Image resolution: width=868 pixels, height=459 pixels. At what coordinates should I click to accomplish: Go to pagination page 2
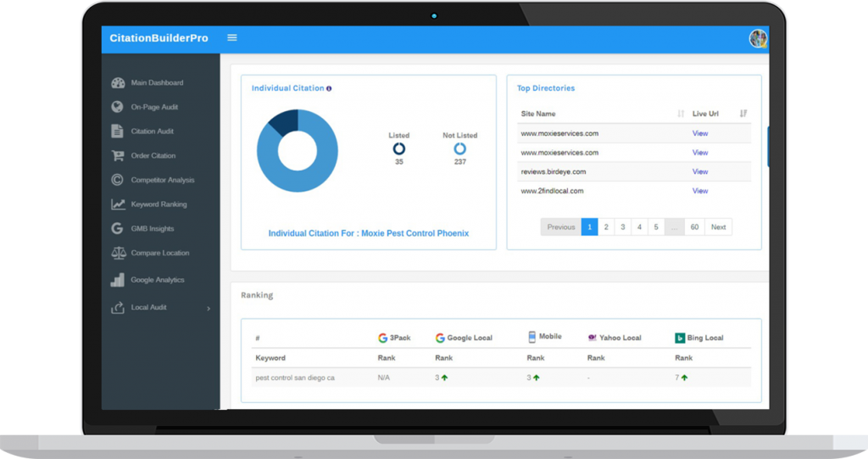pos(606,227)
